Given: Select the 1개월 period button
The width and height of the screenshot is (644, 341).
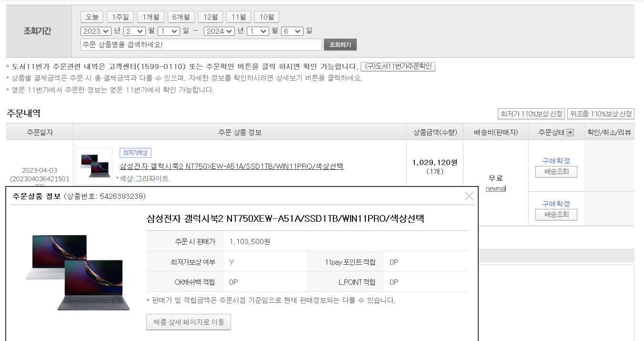Looking at the screenshot, I should pyautogui.click(x=151, y=17).
